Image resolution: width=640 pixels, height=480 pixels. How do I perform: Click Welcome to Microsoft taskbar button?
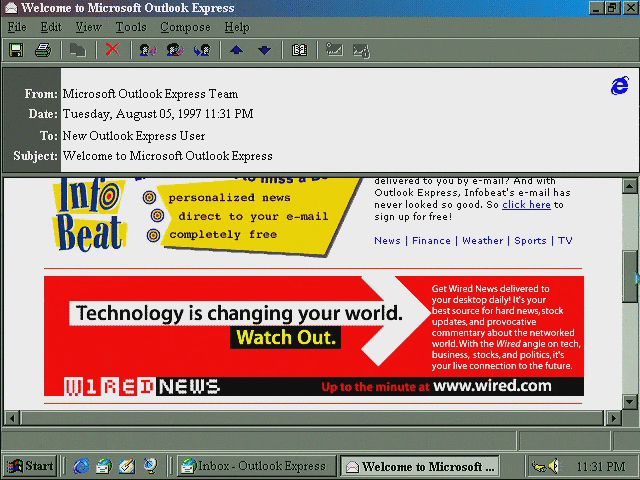(420, 466)
